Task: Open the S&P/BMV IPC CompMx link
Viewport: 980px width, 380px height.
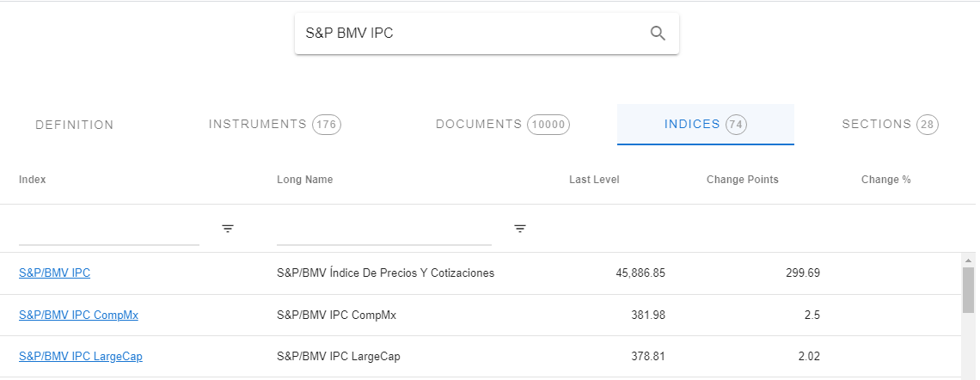Action: [x=79, y=315]
